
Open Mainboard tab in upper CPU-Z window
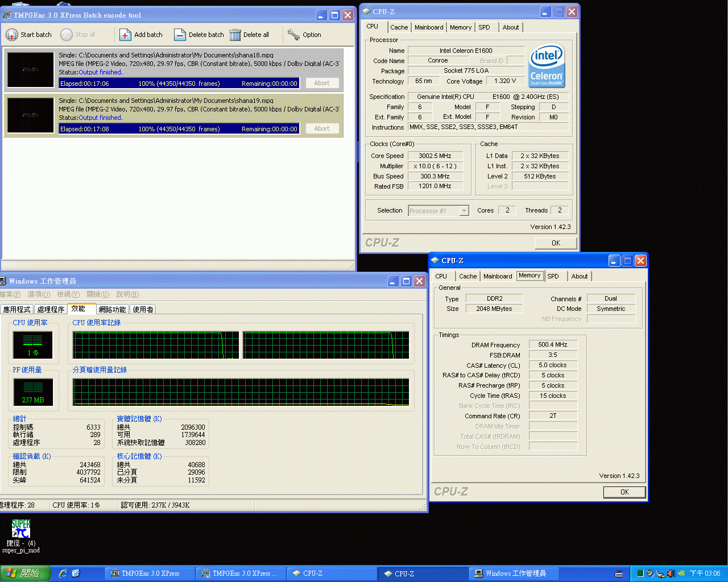coord(429,27)
